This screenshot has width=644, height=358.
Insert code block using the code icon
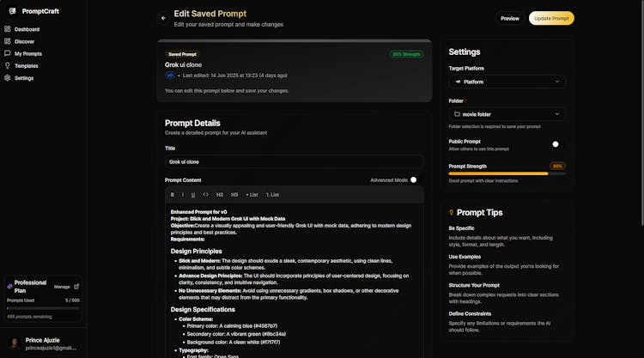click(x=205, y=195)
